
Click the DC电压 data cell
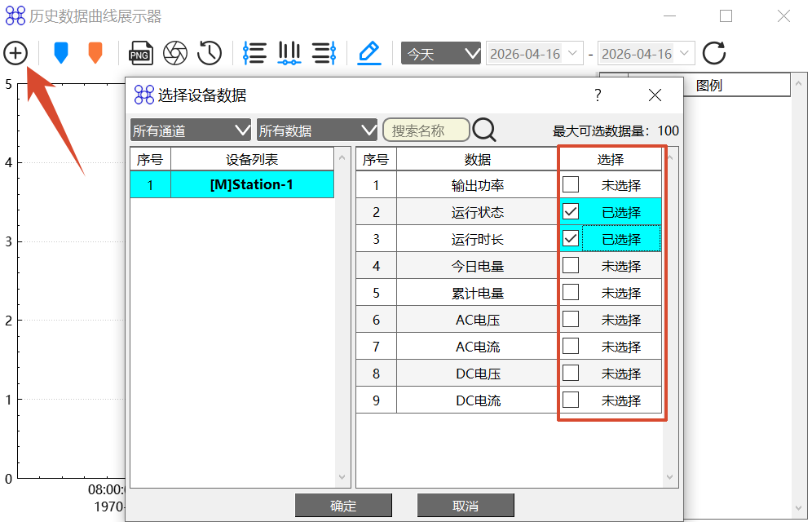[x=478, y=374]
